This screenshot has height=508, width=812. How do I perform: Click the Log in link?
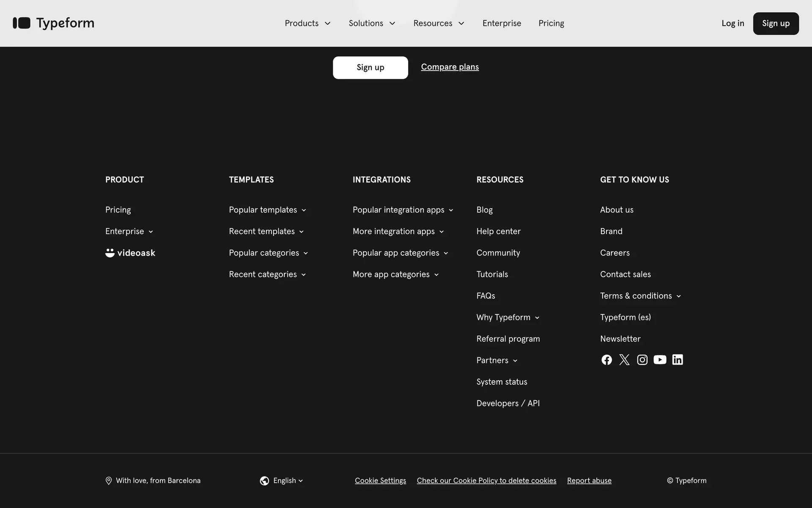pos(732,23)
